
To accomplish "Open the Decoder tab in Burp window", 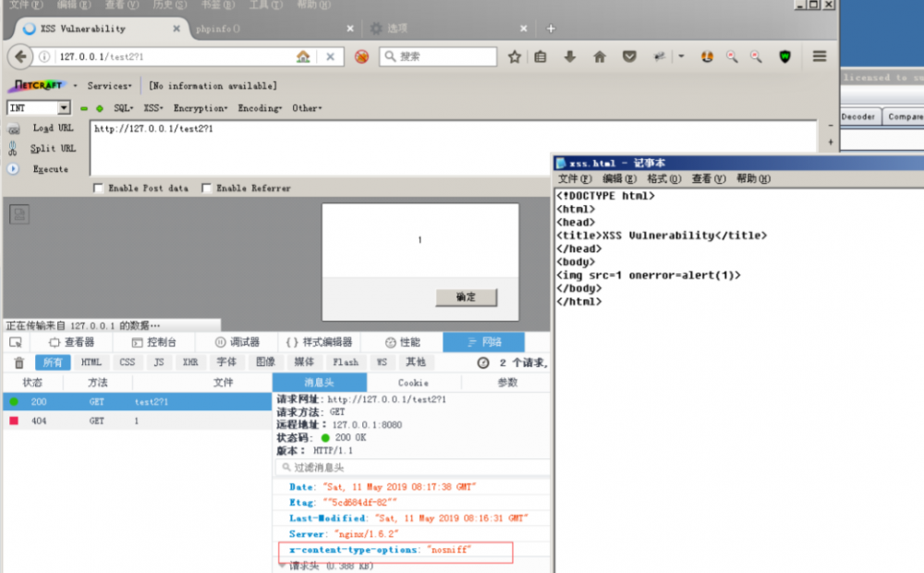I will (858, 116).
